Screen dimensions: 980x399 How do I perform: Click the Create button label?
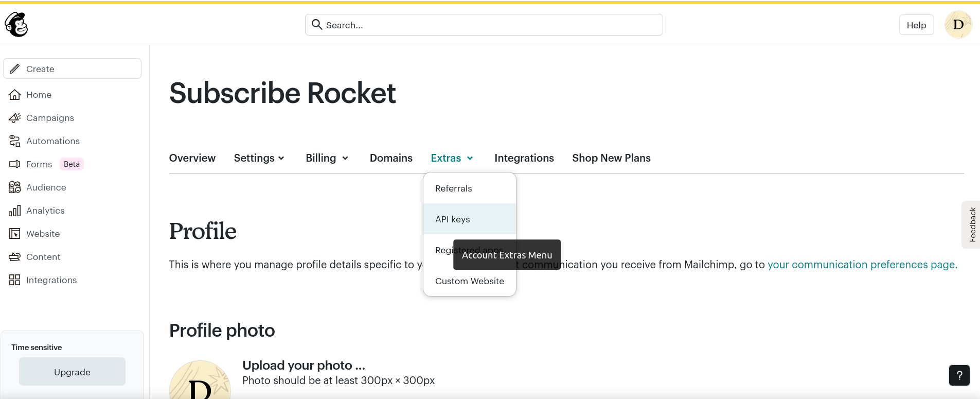click(x=40, y=69)
